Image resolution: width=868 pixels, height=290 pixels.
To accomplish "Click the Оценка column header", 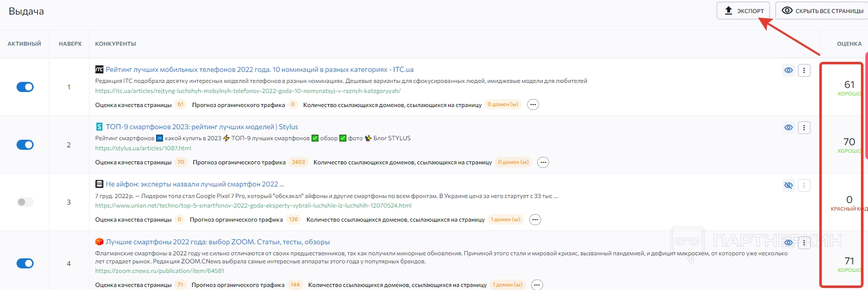I will coord(849,44).
